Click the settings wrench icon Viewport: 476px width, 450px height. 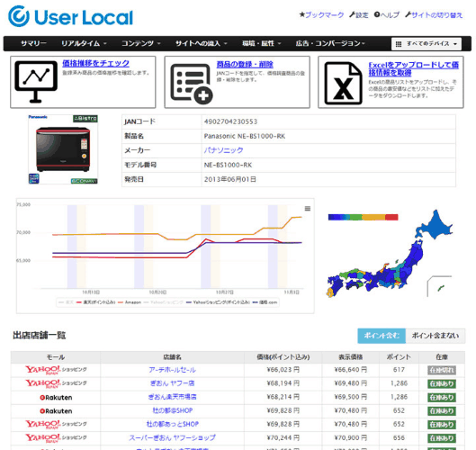coord(352,14)
